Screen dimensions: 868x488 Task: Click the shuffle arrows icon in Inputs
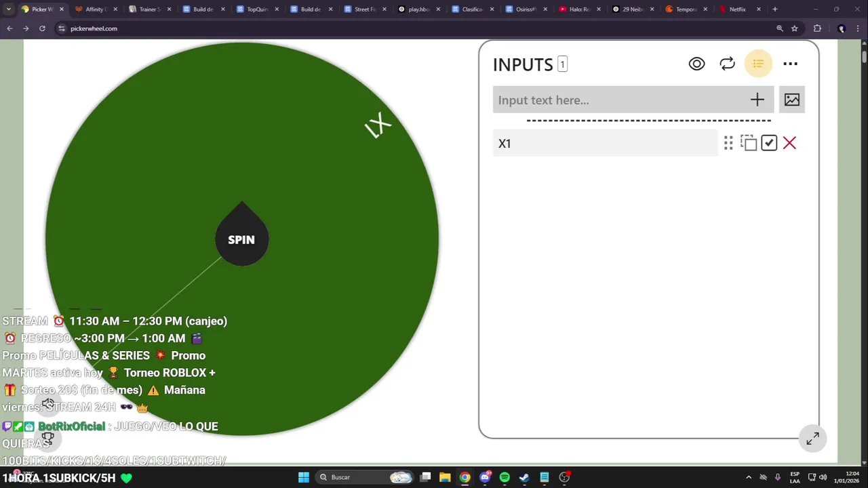point(727,64)
